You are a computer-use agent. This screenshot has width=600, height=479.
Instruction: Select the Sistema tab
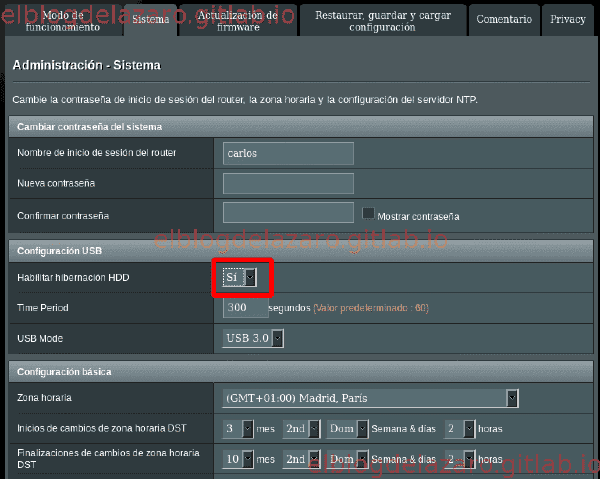click(x=151, y=20)
